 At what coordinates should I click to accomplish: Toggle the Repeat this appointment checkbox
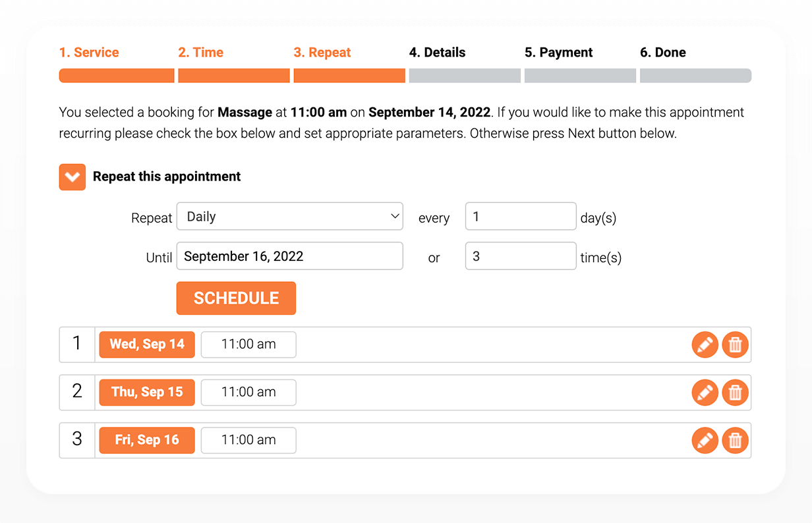point(72,177)
